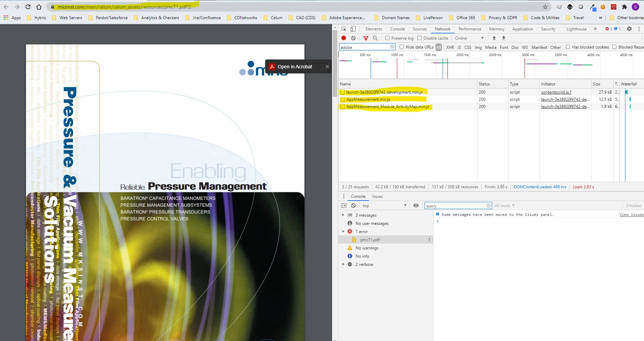
Task: Enable Disable cache checkbox
Action: point(419,38)
